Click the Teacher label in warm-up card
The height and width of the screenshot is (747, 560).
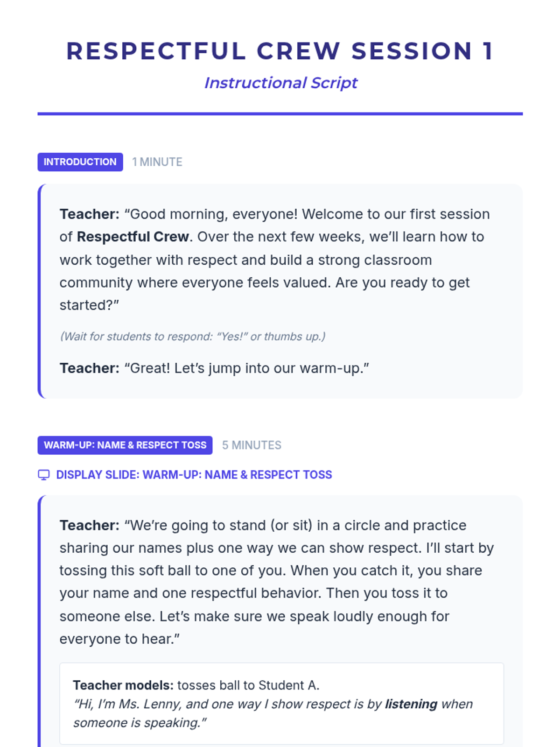click(90, 525)
